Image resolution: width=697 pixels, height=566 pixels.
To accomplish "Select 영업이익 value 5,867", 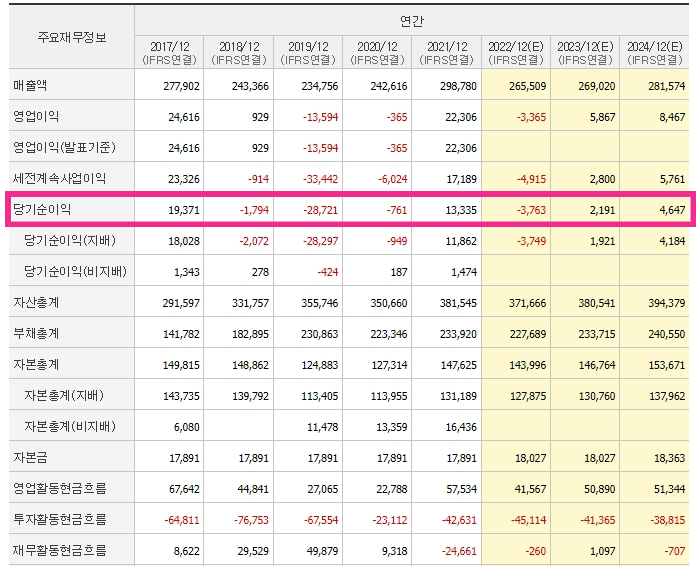I will [603, 117].
